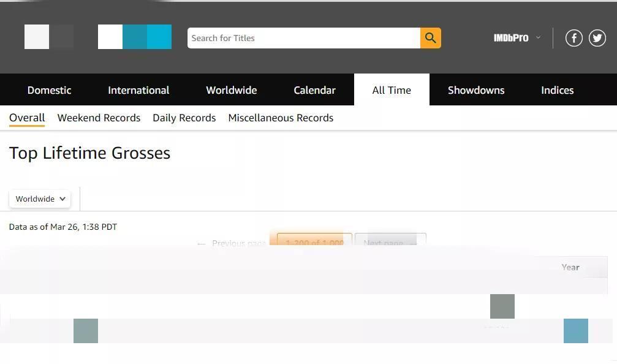Expand the IMDbPro menu

[x=517, y=38]
